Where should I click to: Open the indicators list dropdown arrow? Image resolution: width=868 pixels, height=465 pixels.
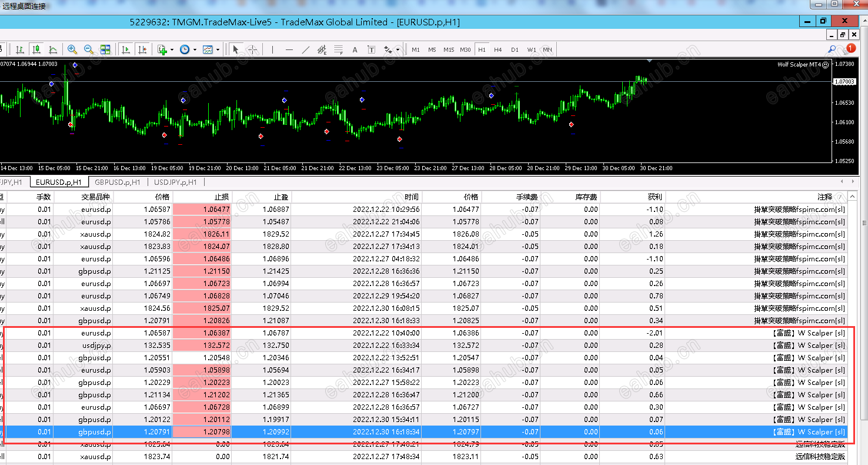[x=172, y=50]
